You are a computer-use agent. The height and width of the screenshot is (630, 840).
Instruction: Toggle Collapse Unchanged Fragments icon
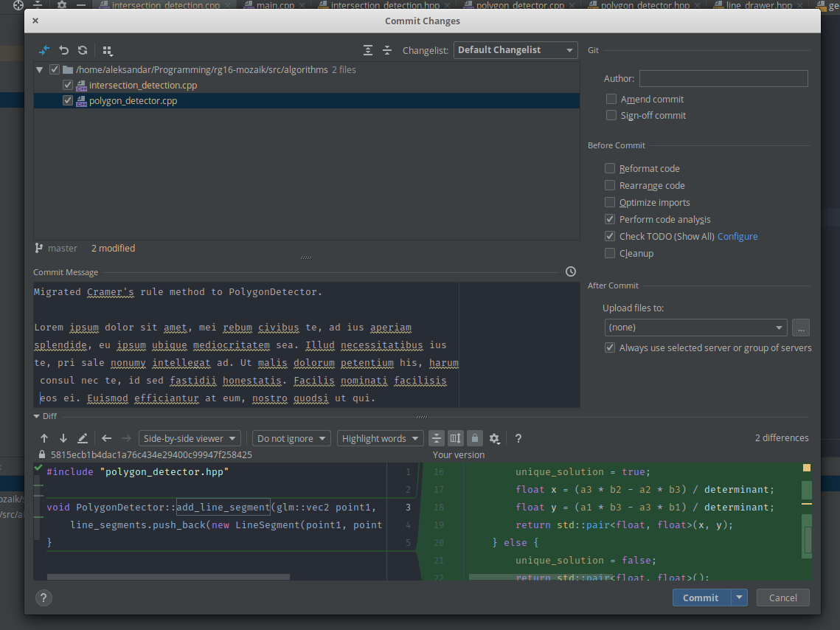(x=437, y=438)
